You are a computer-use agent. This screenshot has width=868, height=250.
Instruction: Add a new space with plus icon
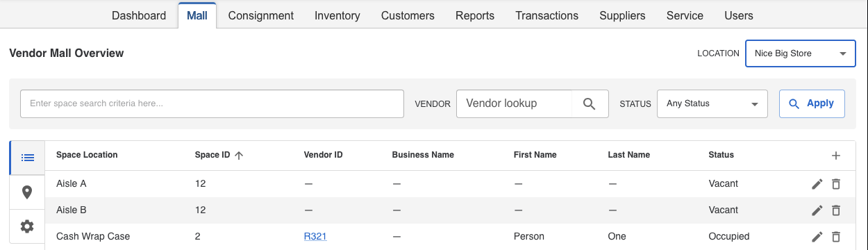836,156
